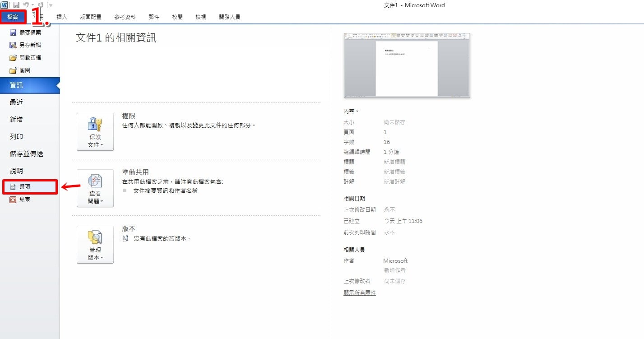This screenshot has width=644, height=339.
Task: Click the 總編輯時間 value 1 分鐘
Action: (391, 152)
